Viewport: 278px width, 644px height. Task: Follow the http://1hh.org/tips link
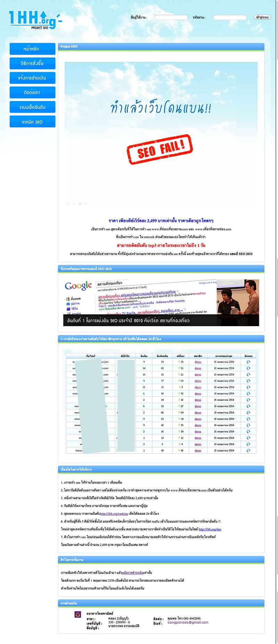click(210, 529)
